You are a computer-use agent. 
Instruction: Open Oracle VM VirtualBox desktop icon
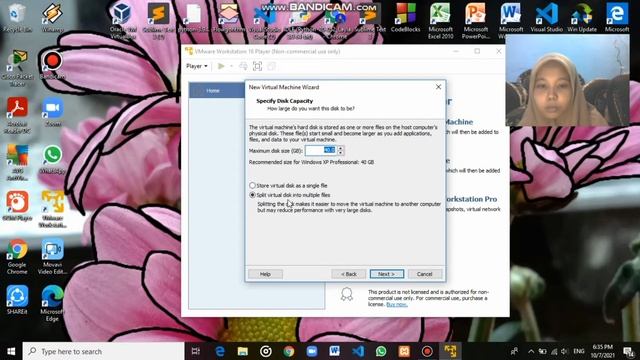[122, 20]
